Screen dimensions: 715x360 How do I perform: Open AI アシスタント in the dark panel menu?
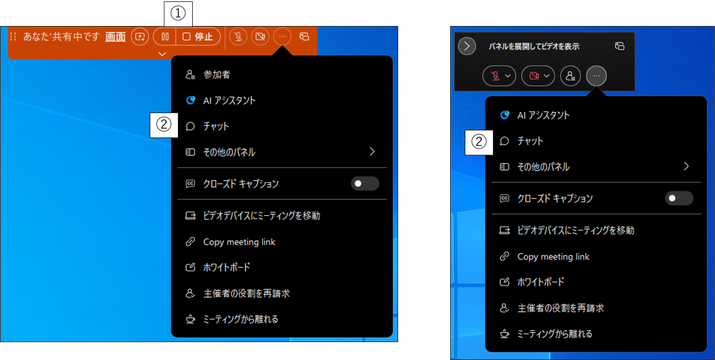click(596, 115)
